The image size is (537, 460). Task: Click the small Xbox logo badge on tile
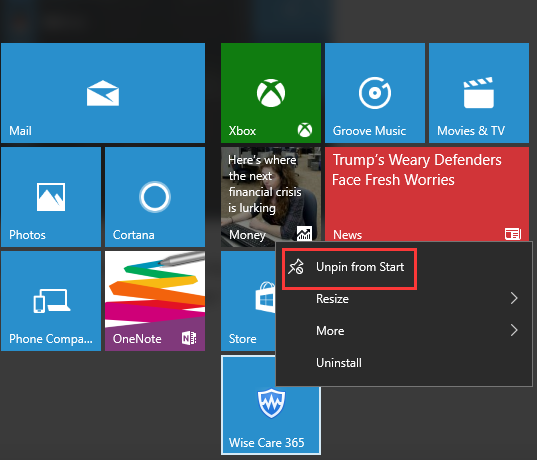pyautogui.click(x=304, y=130)
